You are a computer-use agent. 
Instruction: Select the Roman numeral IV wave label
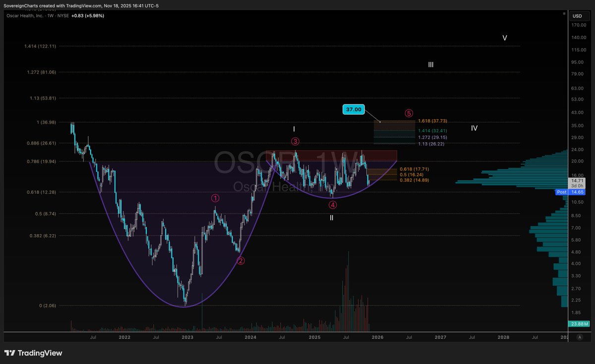point(475,128)
